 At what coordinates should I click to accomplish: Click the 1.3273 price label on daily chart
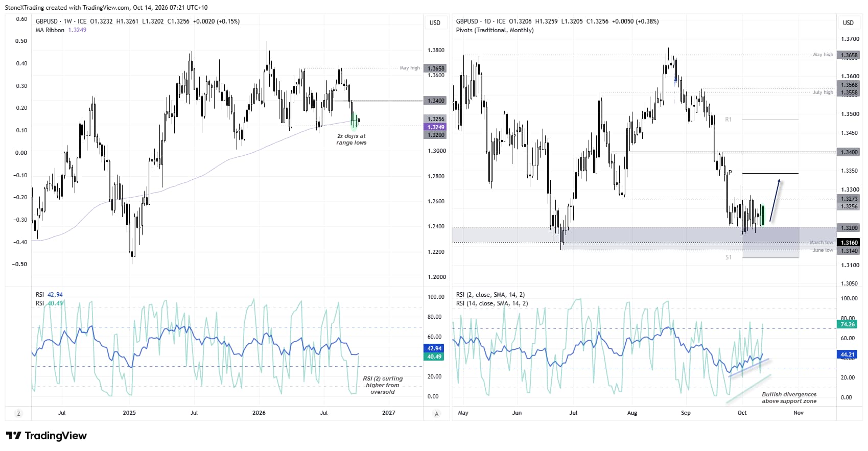pyautogui.click(x=849, y=199)
